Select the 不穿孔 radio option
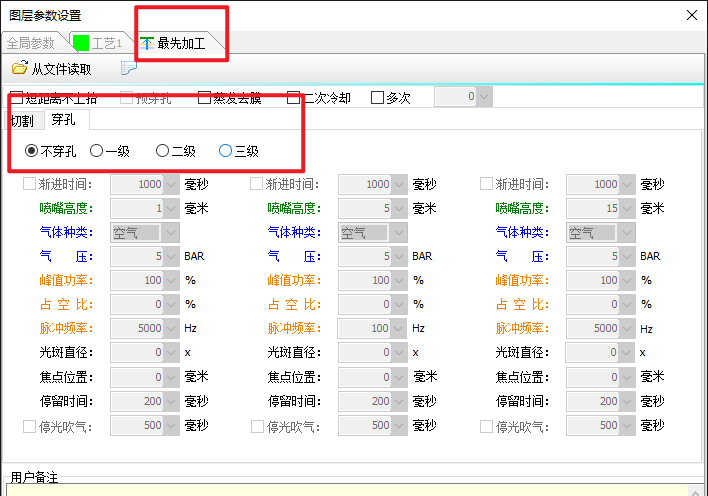 [x=32, y=151]
